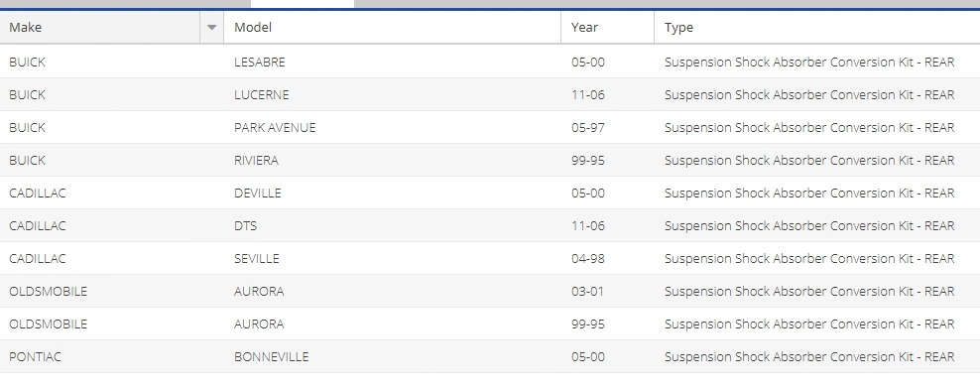Select the AURORA cell with year 03-01
Viewport: 980px width, 389px height.
[259, 292]
